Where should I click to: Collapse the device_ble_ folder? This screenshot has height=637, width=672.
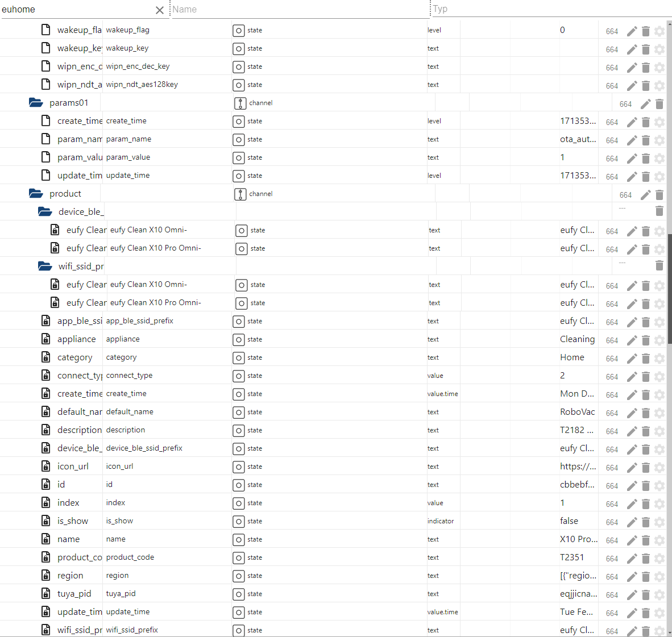tap(44, 211)
